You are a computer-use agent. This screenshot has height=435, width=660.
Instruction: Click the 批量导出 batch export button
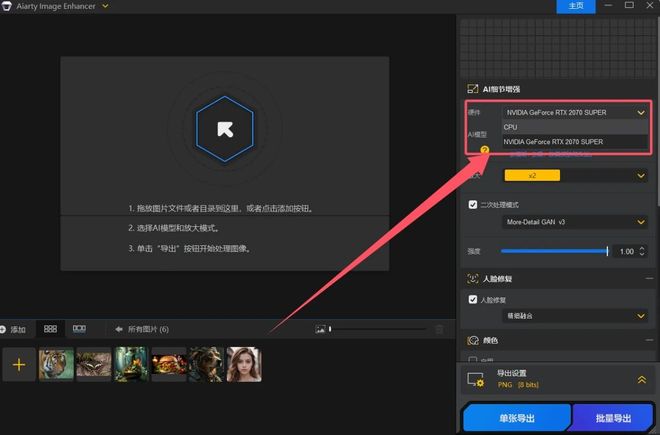coord(613,418)
